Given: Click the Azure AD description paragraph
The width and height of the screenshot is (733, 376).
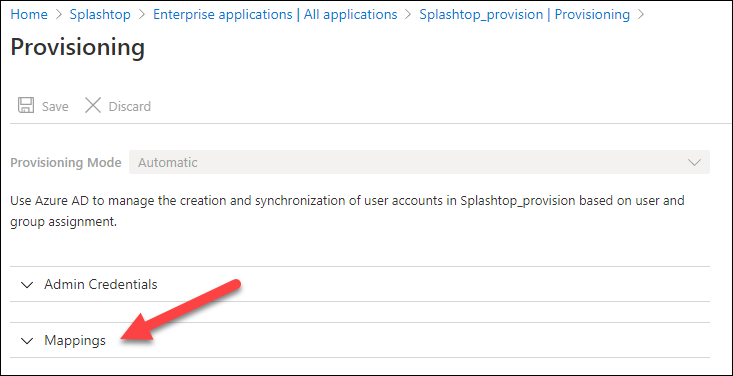Looking at the screenshot, I should pos(347,211).
